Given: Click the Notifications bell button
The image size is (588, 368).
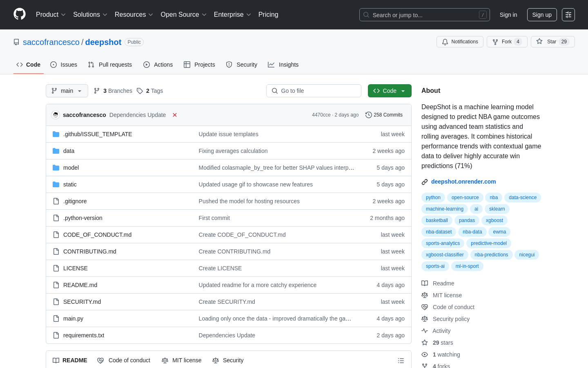Looking at the screenshot, I should coord(460,42).
